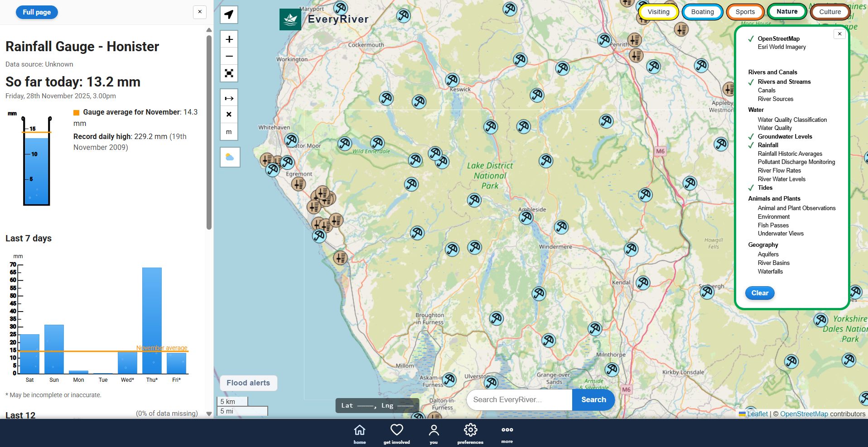
Task: Open preferences gear in bottom bar
Action: [x=470, y=433]
